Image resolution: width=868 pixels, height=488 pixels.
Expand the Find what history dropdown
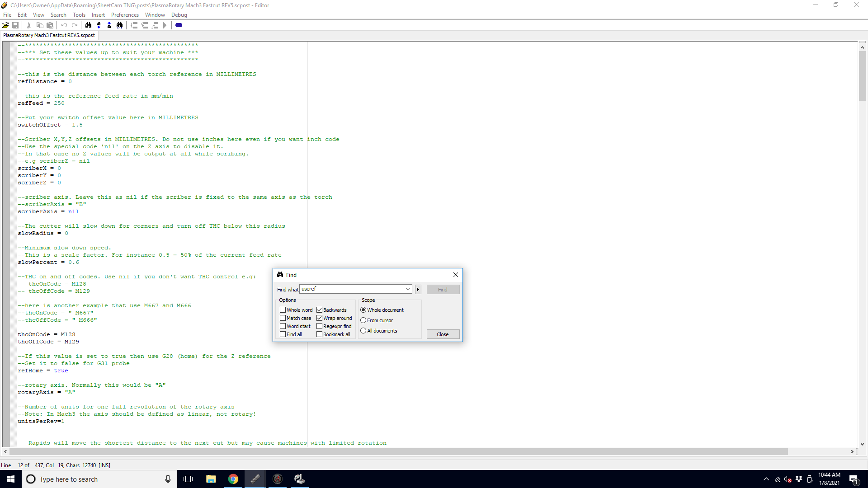click(x=408, y=289)
